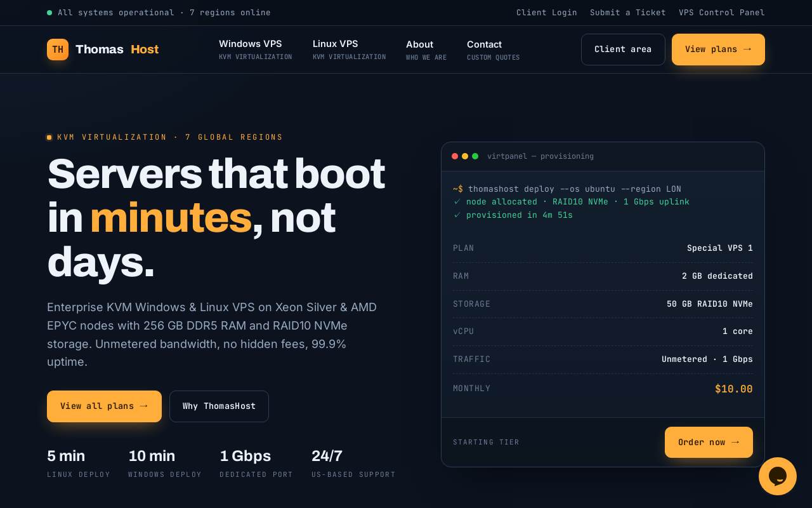The image size is (812, 508).
Task: Click the Why ThomasHost button
Action: pos(219,406)
